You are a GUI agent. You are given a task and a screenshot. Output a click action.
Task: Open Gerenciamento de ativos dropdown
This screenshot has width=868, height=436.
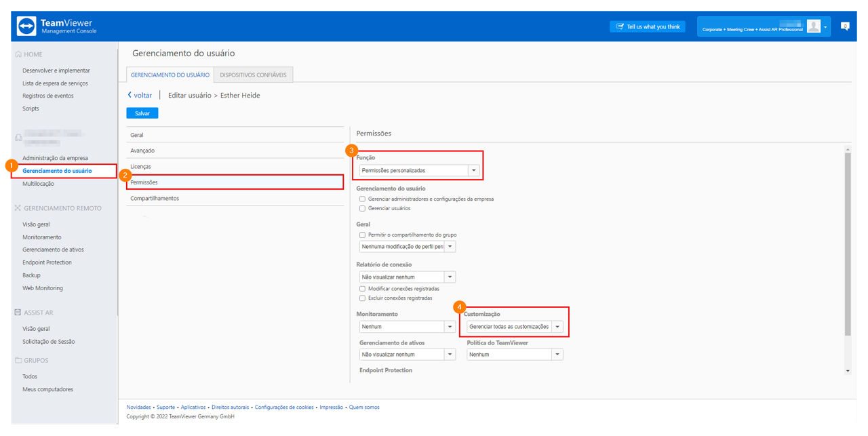pos(408,354)
